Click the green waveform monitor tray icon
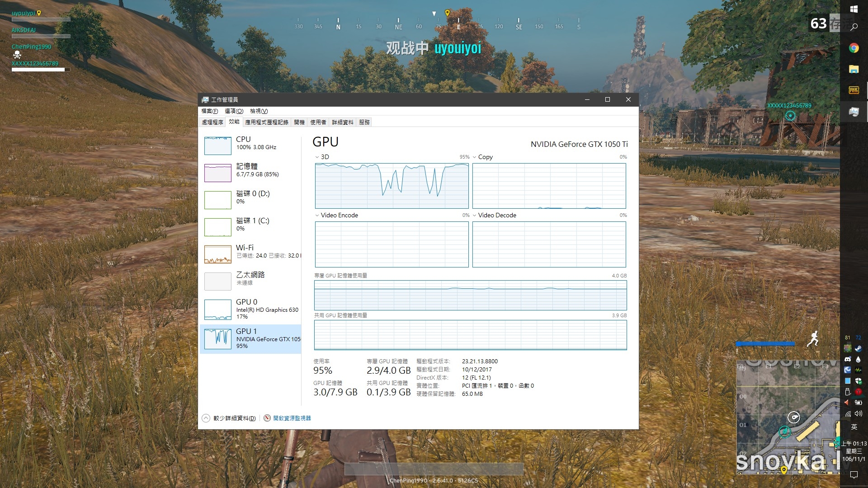 pyautogui.click(x=858, y=370)
